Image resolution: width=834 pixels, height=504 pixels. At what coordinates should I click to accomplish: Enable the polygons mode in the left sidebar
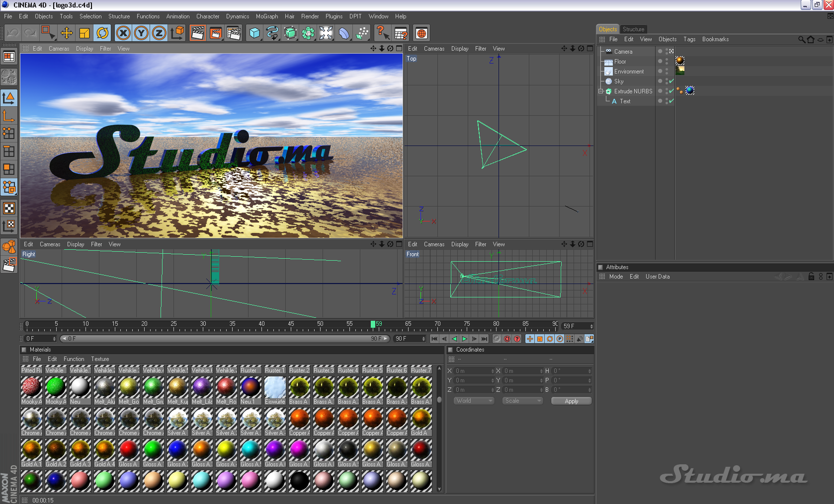pos(9,169)
